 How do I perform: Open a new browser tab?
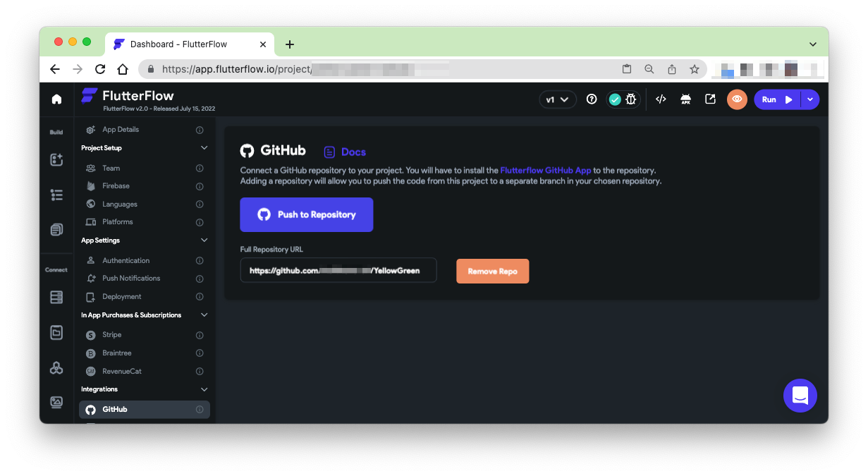click(x=290, y=44)
